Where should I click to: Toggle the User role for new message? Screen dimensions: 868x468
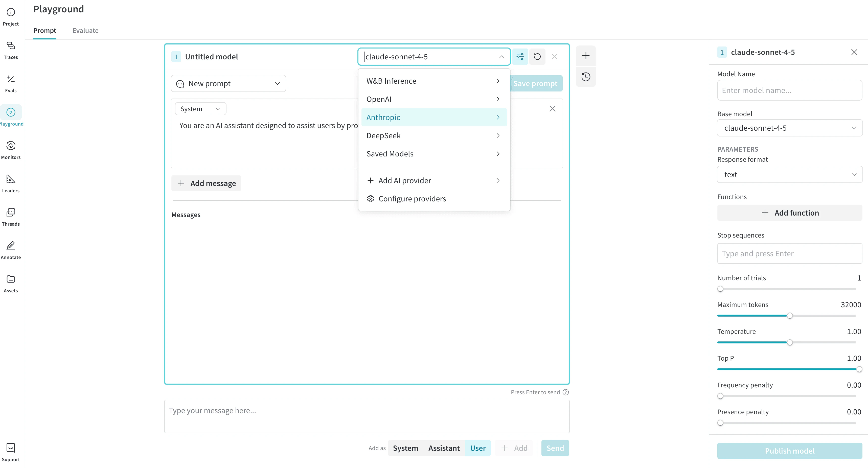pos(478,448)
